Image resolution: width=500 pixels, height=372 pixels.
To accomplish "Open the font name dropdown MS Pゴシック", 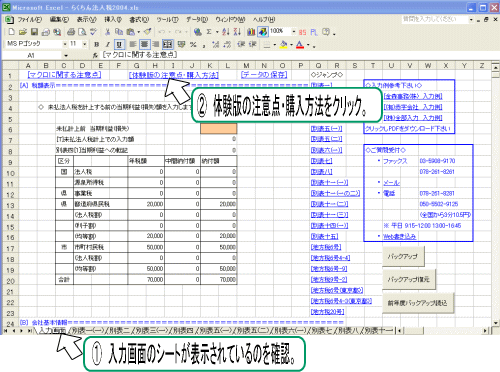I will click(x=65, y=44).
